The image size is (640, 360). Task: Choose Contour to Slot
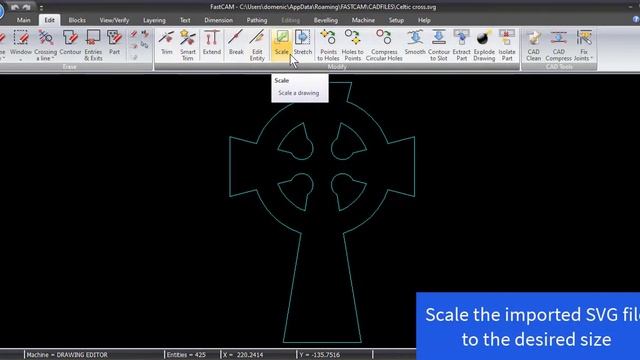[439, 45]
